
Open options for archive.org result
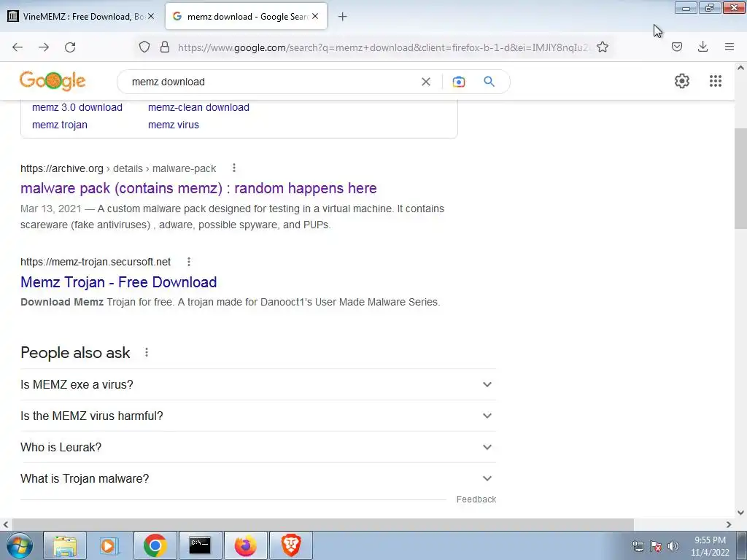(x=234, y=168)
